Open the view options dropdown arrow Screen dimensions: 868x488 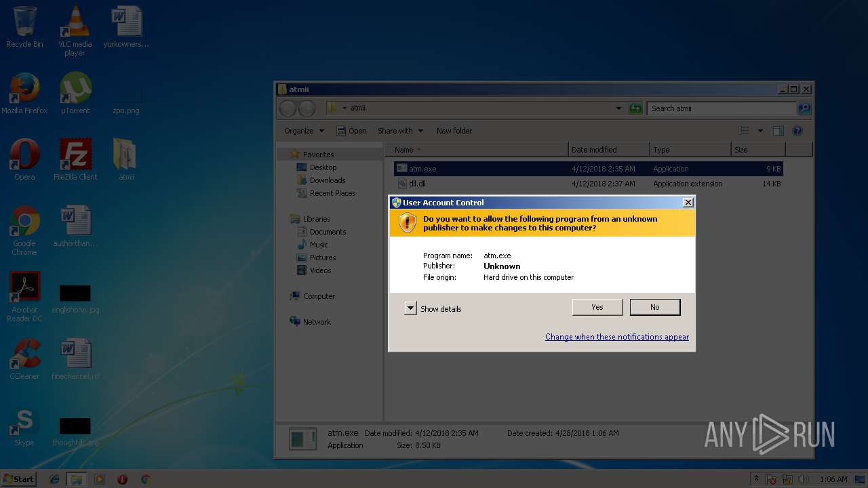coord(760,131)
